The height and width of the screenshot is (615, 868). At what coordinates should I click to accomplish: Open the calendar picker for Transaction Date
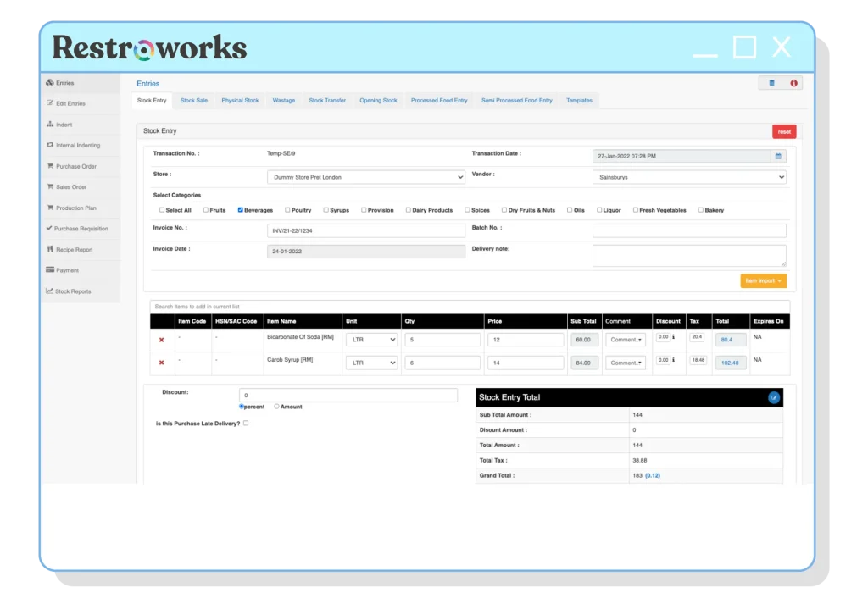click(x=776, y=156)
